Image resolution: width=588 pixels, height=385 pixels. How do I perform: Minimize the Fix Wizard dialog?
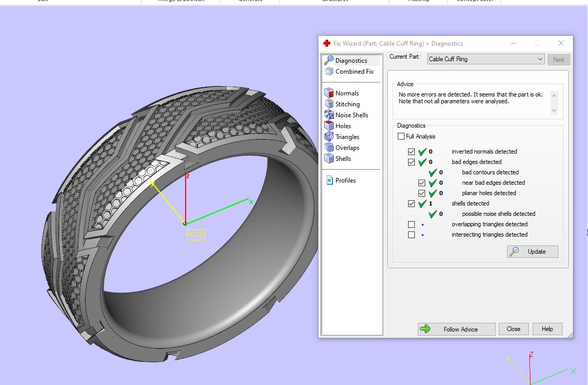click(x=514, y=44)
